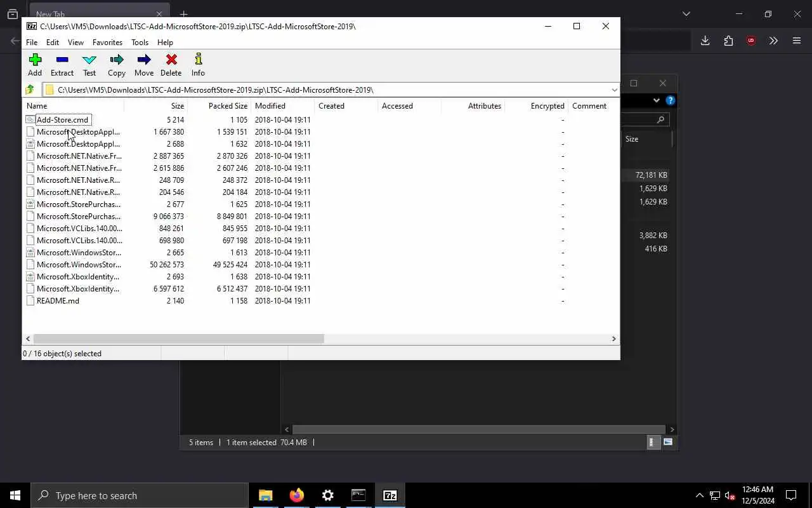Screen dimensions: 812x508
Task: Sort by the Accessed column header
Action: [x=409, y=106]
